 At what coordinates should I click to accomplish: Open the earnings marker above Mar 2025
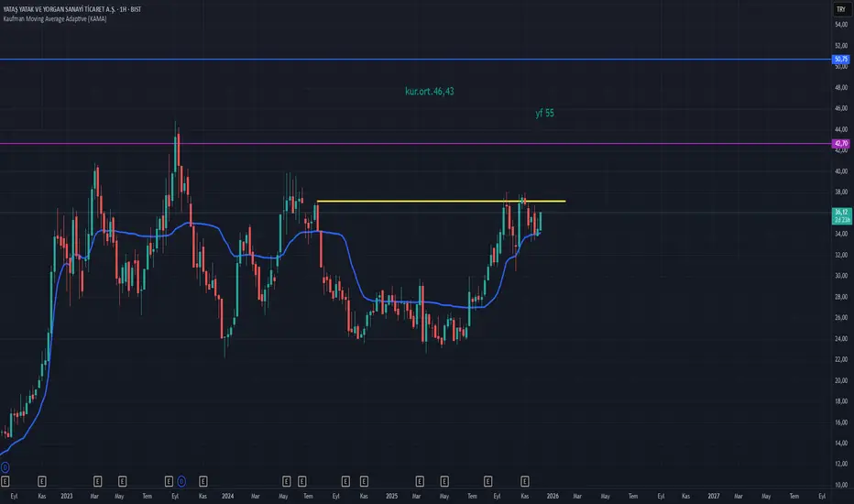pyautogui.click(x=420, y=481)
